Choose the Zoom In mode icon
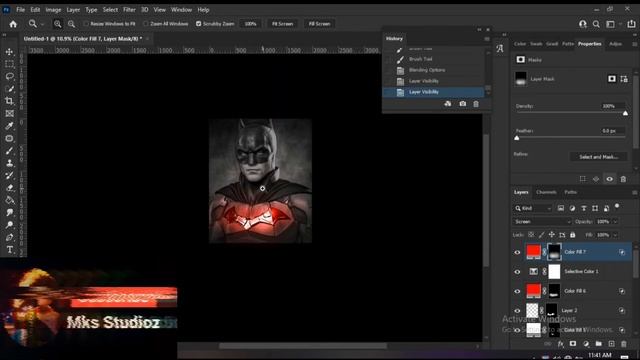 coord(58,24)
